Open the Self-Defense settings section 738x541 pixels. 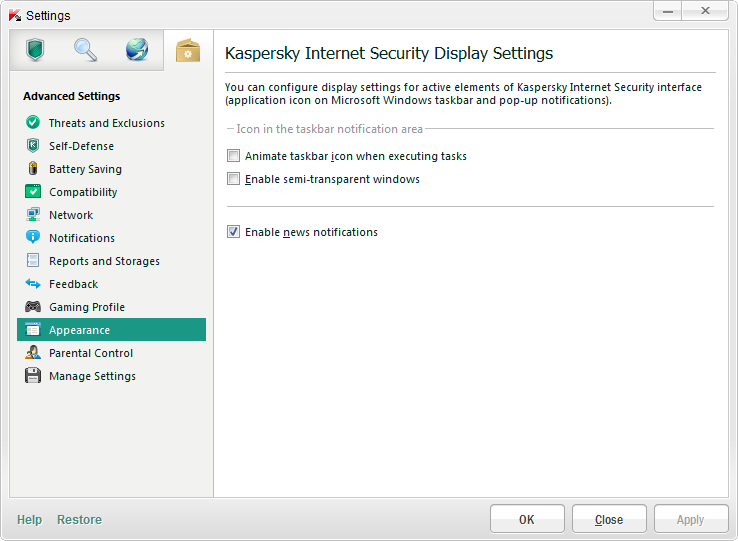(81, 146)
